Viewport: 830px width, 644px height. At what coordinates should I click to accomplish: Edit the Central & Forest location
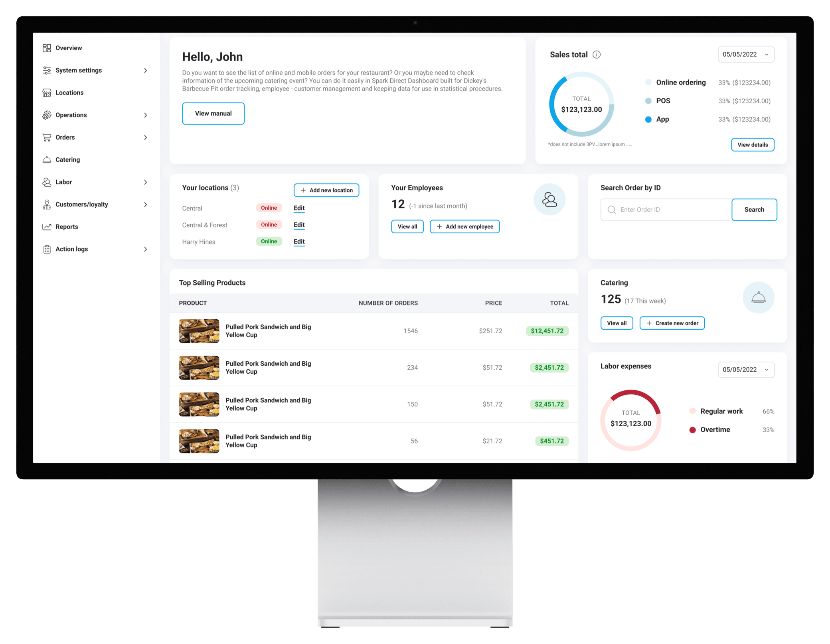coord(299,225)
